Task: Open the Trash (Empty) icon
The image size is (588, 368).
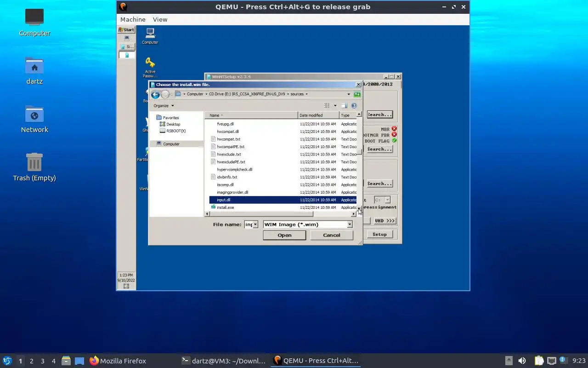Action: 34,167
